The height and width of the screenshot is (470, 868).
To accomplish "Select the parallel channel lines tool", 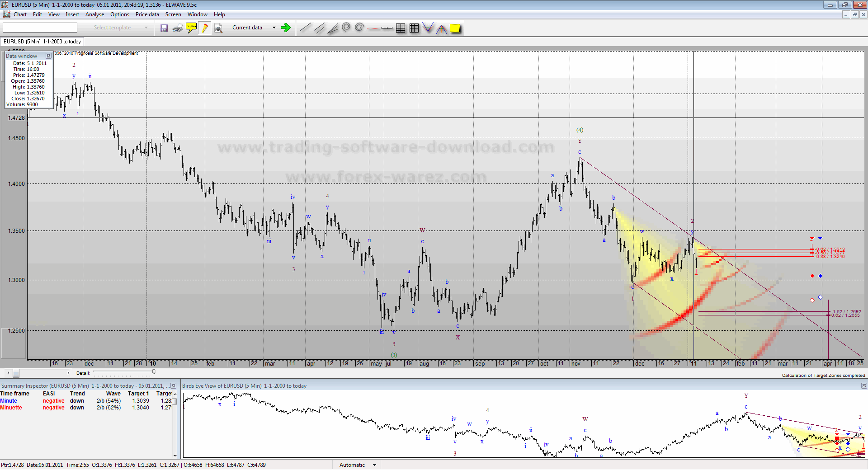I will [319, 28].
